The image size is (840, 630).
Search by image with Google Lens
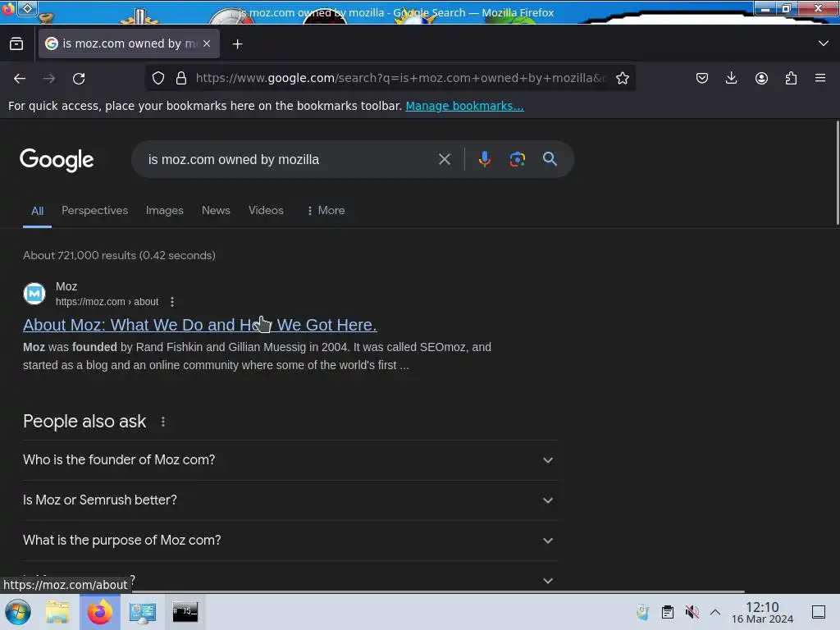pos(517,159)
